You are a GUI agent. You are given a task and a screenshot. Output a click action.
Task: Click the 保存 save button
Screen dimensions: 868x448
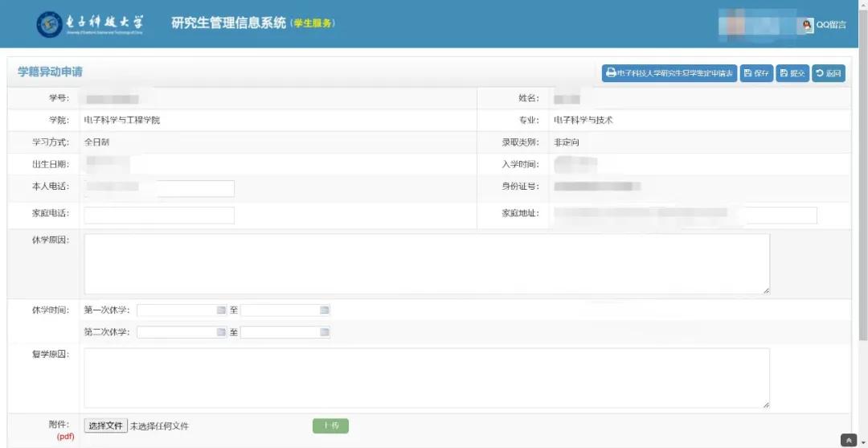[x=756, y=73]
